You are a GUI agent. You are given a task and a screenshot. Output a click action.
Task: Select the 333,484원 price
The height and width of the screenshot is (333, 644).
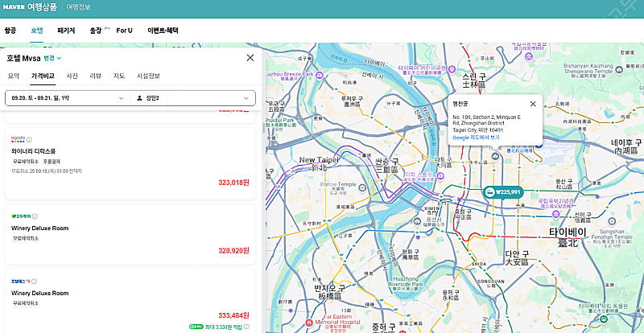pyautogui.click(x=233, y=315)
